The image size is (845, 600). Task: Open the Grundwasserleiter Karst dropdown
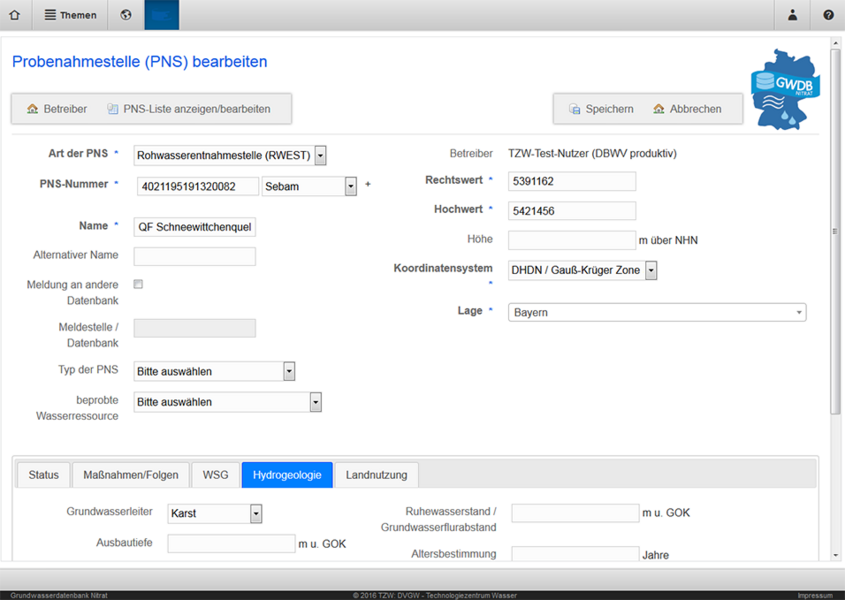256,513
